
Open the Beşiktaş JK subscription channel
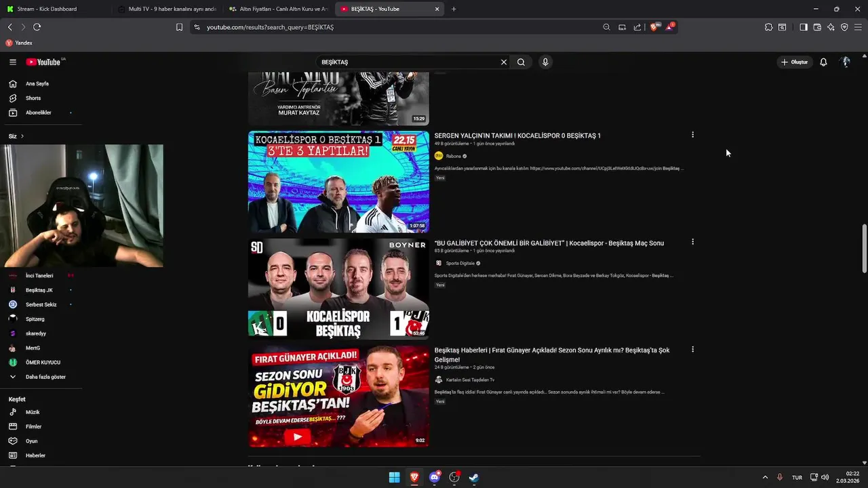coord(41,290)
